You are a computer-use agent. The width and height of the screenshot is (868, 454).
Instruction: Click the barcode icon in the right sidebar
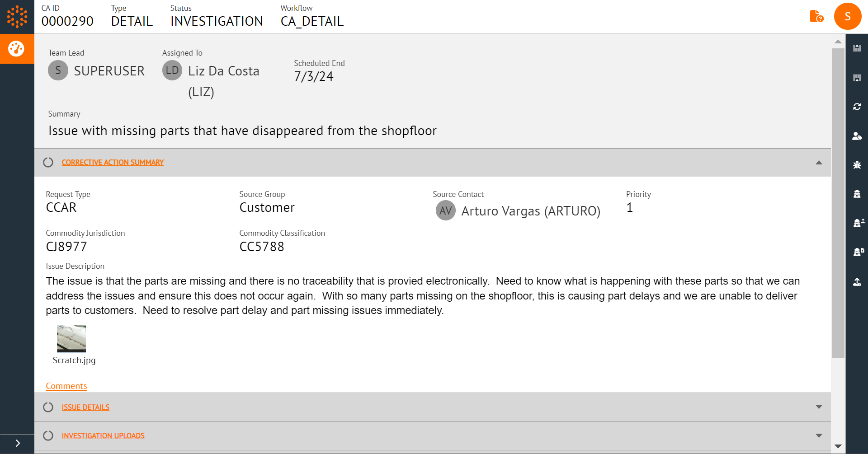pos(858,77)
